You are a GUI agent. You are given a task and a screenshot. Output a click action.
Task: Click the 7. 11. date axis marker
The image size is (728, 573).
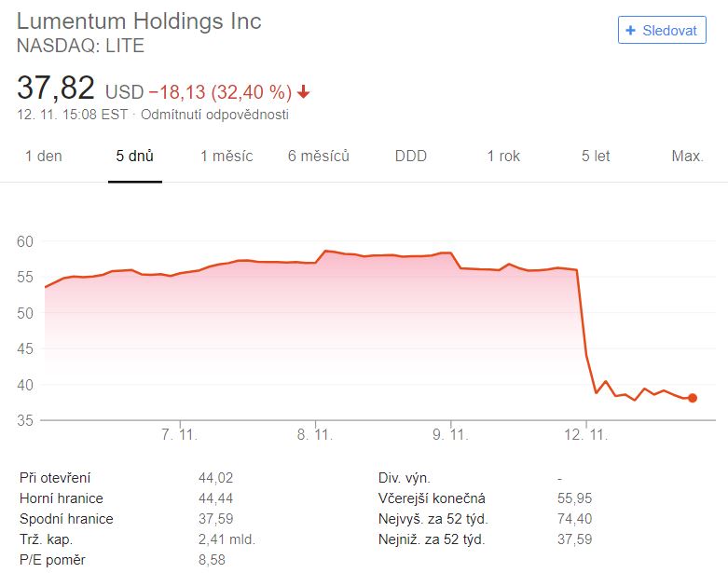[x=179, y=435]
